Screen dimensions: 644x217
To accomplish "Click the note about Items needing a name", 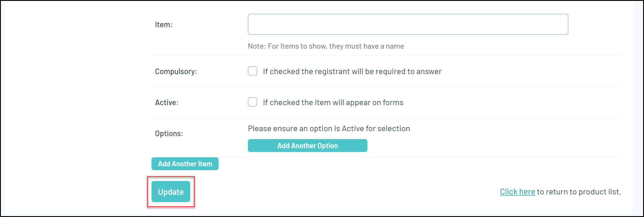I will [326, 46].
